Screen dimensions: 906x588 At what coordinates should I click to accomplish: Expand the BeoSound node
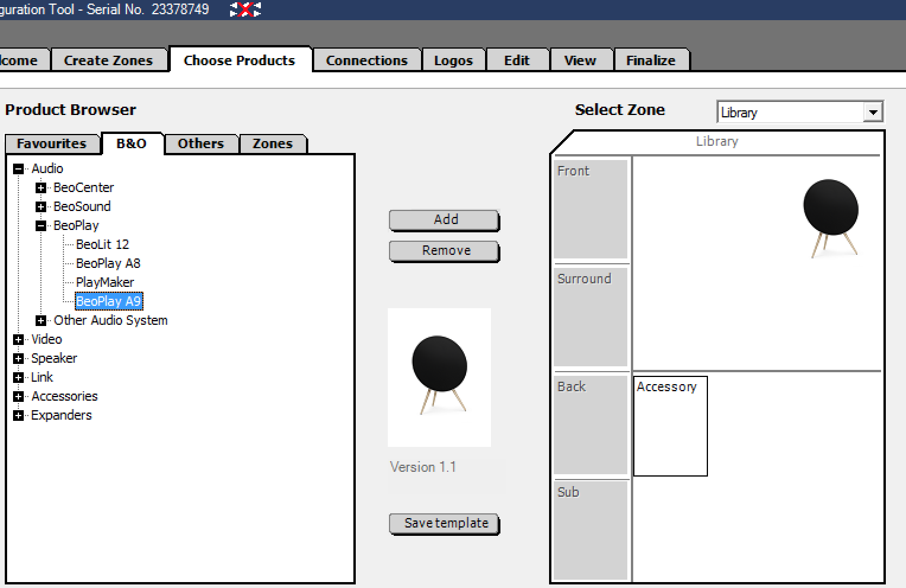(41, 207)
